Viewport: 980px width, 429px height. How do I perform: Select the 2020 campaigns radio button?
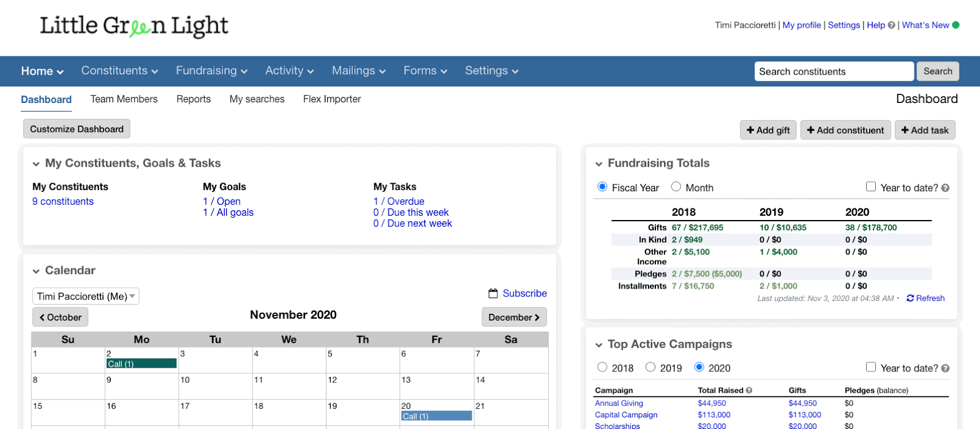coord(699,367)
